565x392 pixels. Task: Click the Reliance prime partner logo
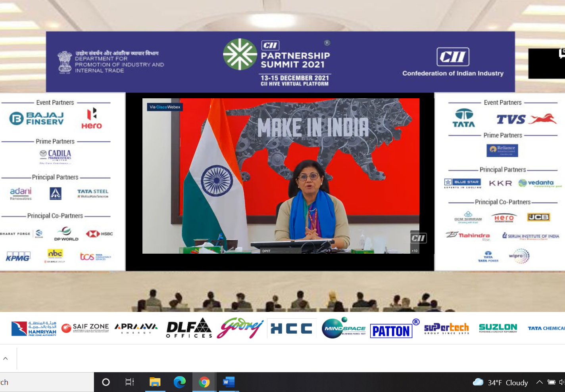tap(502, 150)
